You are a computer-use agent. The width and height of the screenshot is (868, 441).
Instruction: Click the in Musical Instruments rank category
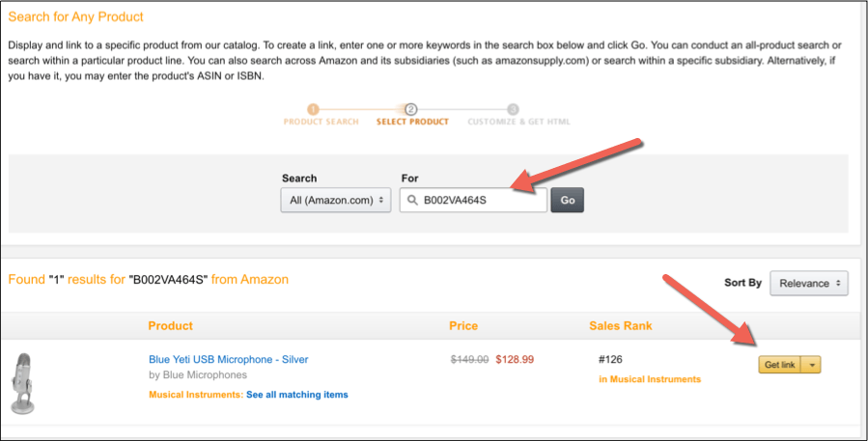pyautogui.click(x=650, y=379)
